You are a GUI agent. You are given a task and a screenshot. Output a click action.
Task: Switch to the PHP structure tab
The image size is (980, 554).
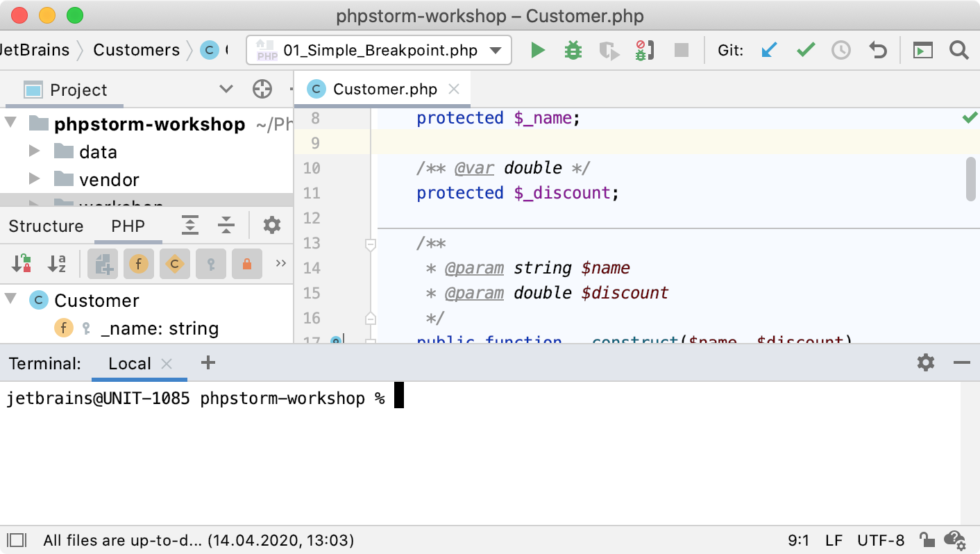click(x=128, y=226)
